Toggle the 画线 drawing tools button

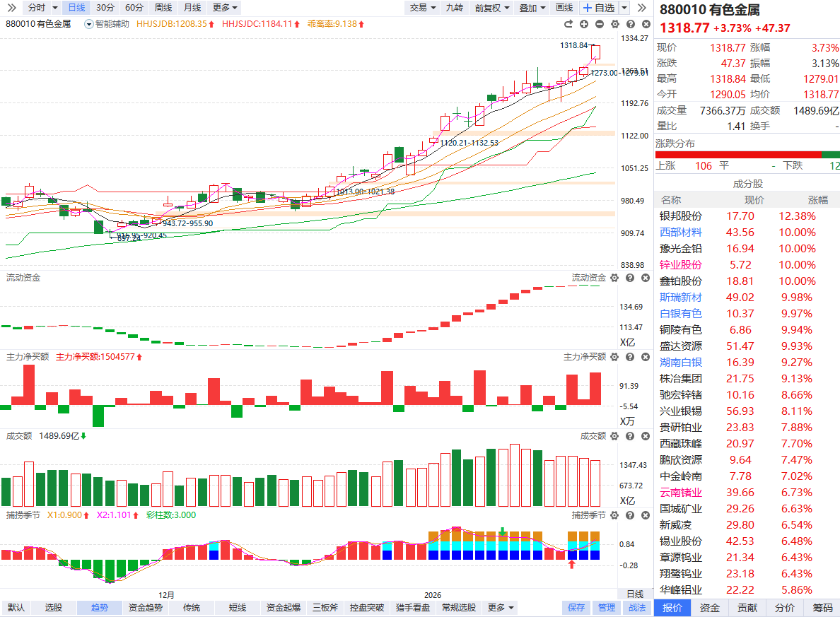tap(564, 8)
